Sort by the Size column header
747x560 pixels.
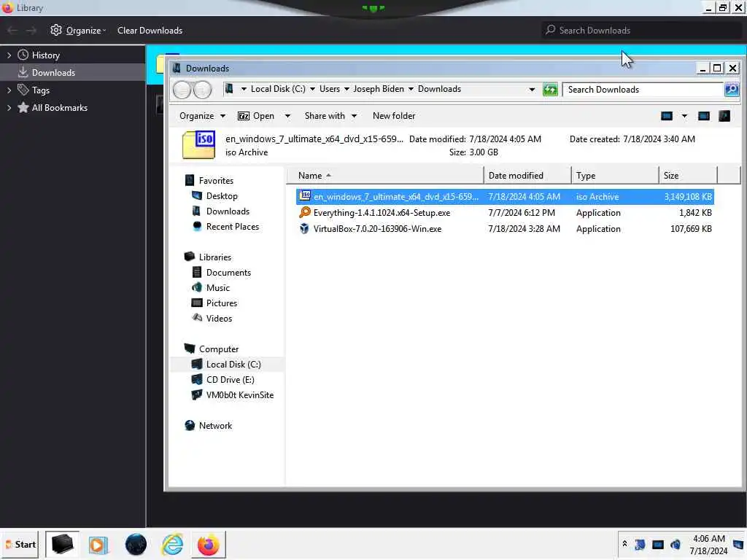(687, 175)
